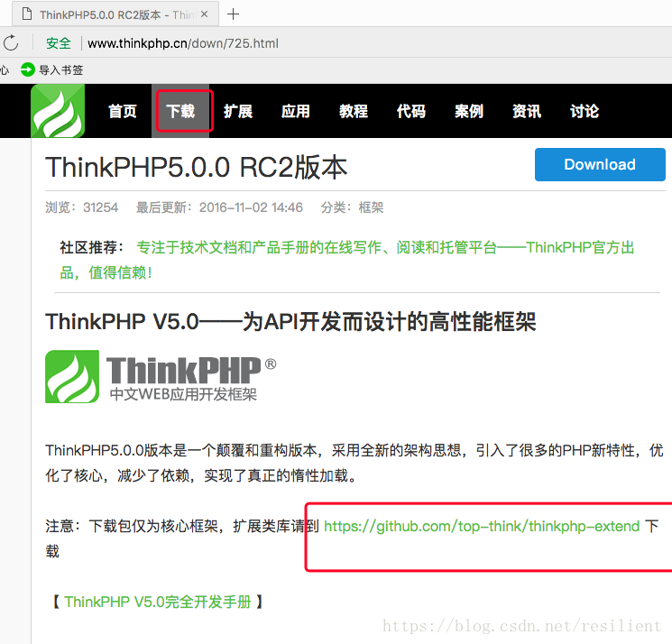Click the 安全 security indicator

(59, 43)
